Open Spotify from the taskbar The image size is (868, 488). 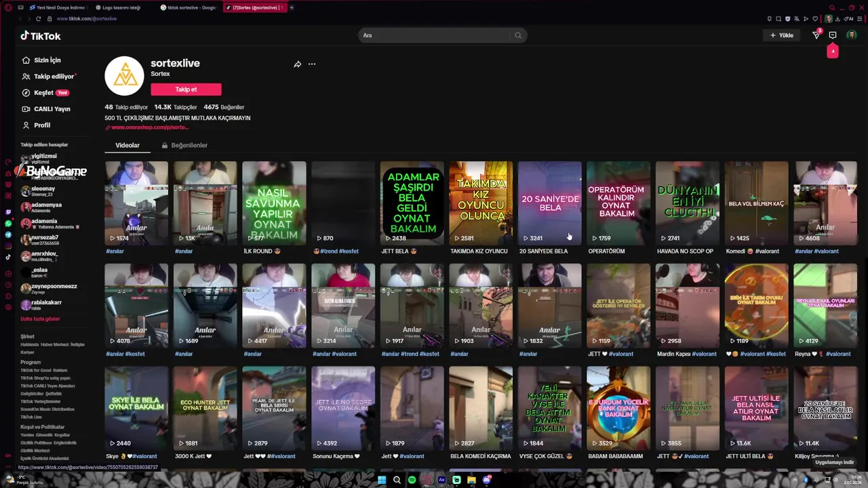coord(412,480)
